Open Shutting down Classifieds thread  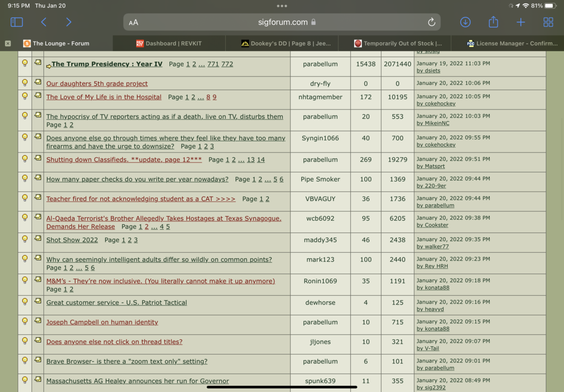click(124, 160)
